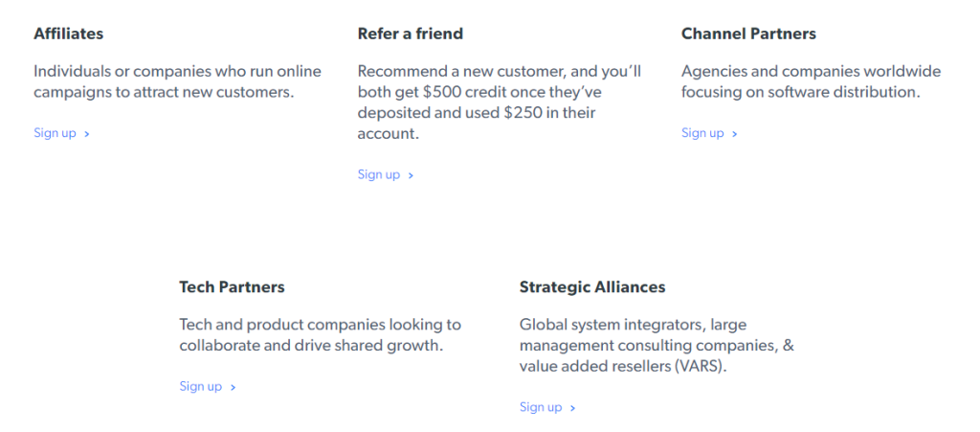Hit the chevron icon under Tech Partners
This screenshot has width=980, height=432.
click(x=233, y=387)
